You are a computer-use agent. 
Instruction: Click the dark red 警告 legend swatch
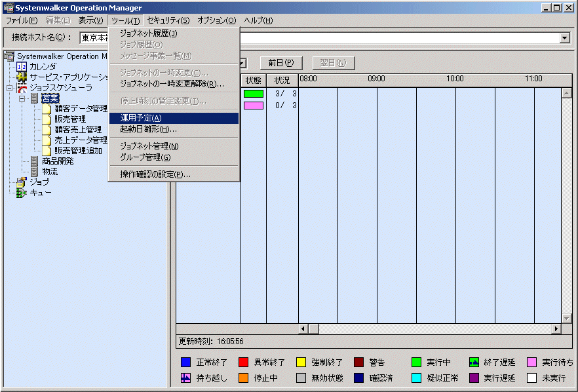358,362
